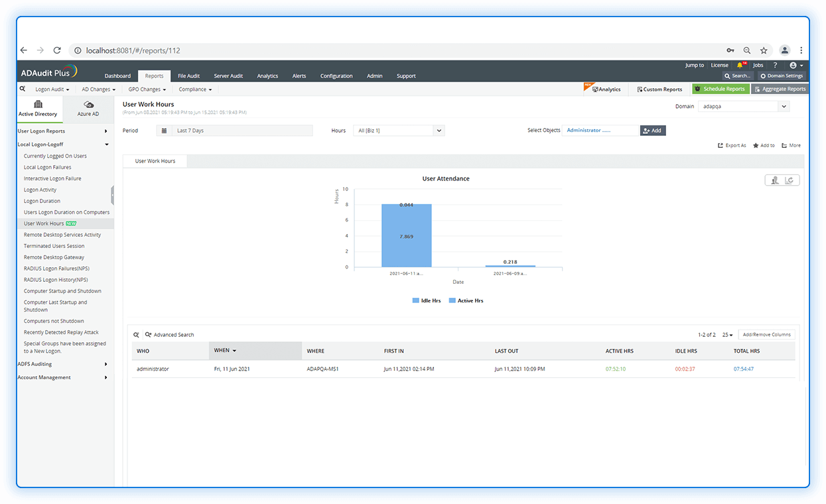Switch chart to user view icon
Image resolution: width=826 pixels, height=504 pixels.
[774, 180]
